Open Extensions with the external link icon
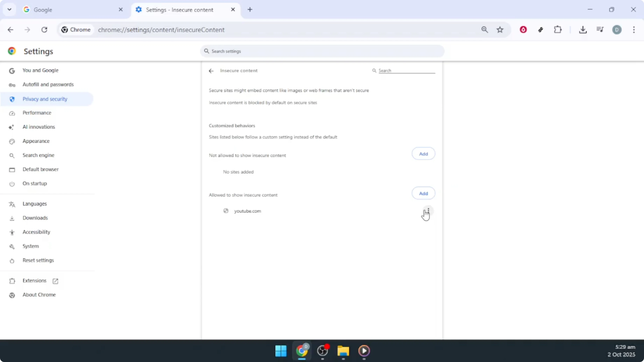Image resolution: width=644 pixels, height=362 pixels. click(x=55, y=281)
